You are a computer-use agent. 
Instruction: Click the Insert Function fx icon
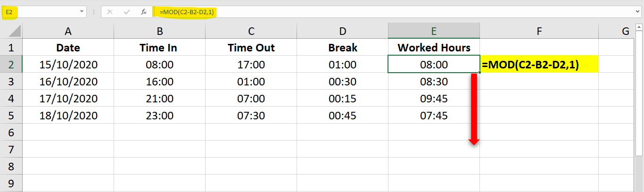click(144, 12)
